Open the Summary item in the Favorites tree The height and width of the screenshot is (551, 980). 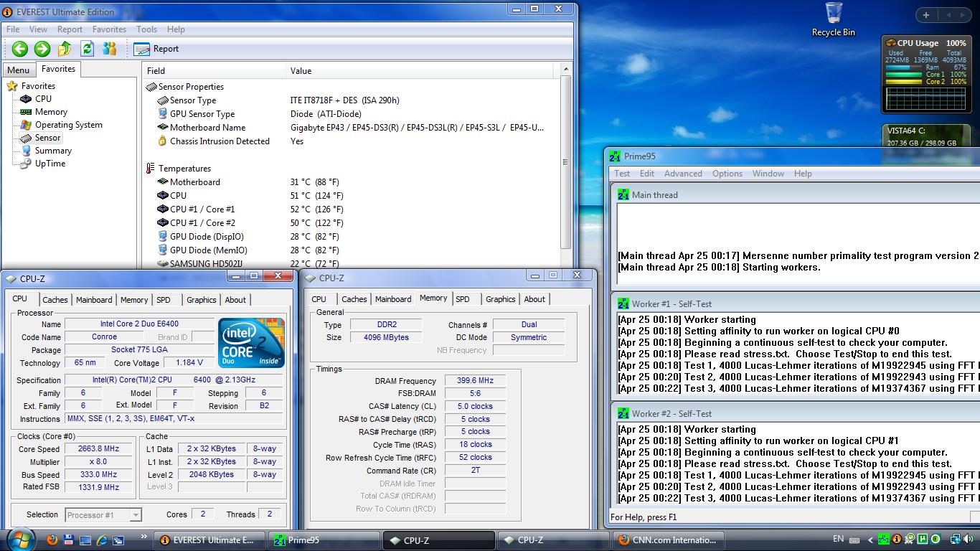click(46, 151)
